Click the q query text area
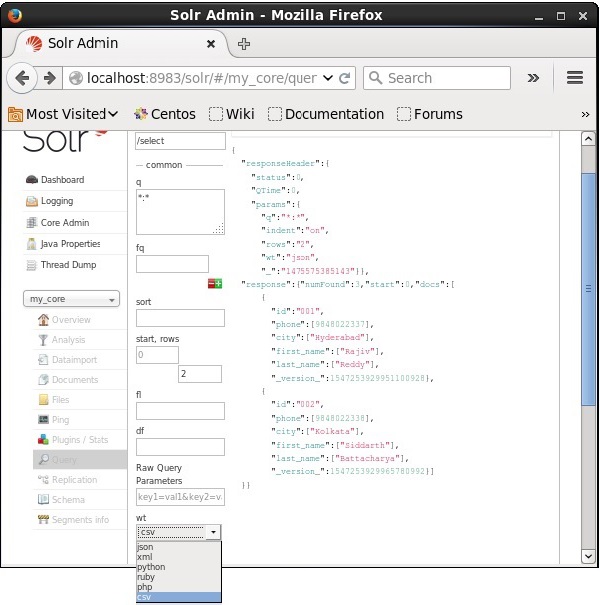 tap(180, 212)
